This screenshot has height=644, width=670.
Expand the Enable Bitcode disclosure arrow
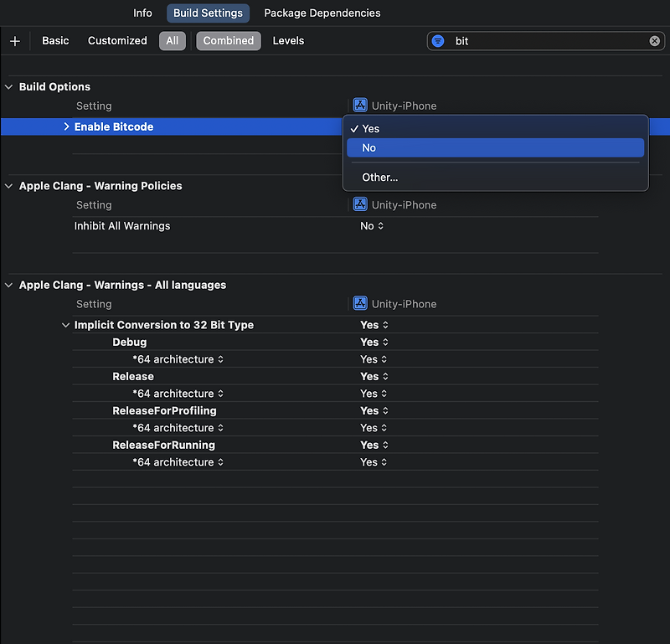pos(66,126)
